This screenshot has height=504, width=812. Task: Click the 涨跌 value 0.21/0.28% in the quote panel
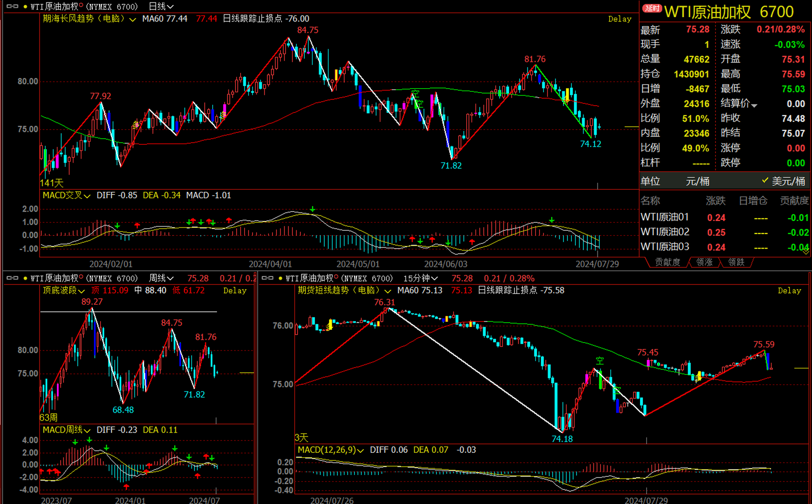point(780,30)
